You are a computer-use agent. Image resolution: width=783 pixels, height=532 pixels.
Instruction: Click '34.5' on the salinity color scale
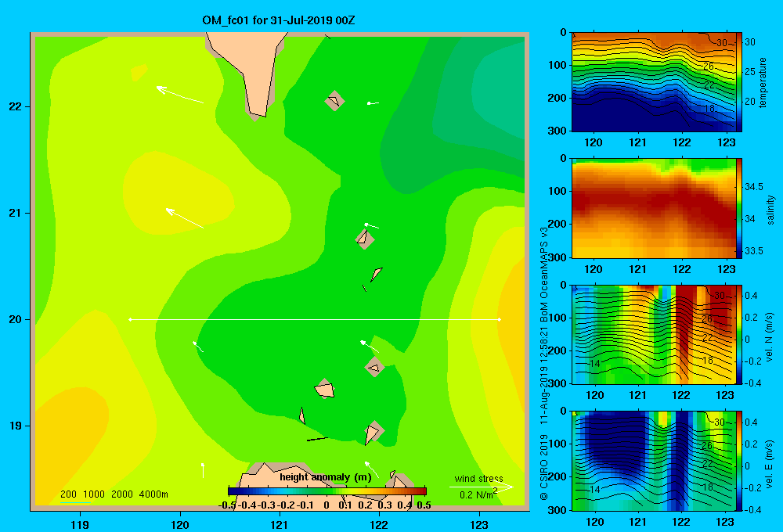coord(754,187)
